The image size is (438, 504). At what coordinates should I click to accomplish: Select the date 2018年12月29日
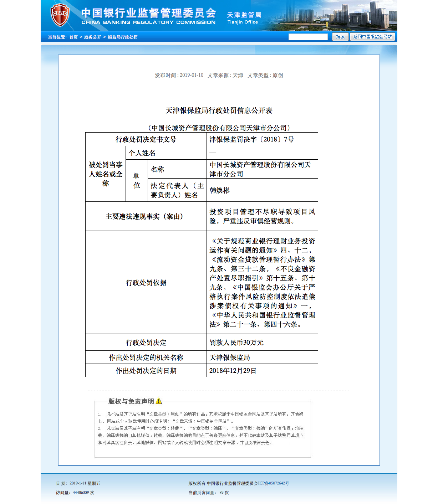click(x=233, y=371)
